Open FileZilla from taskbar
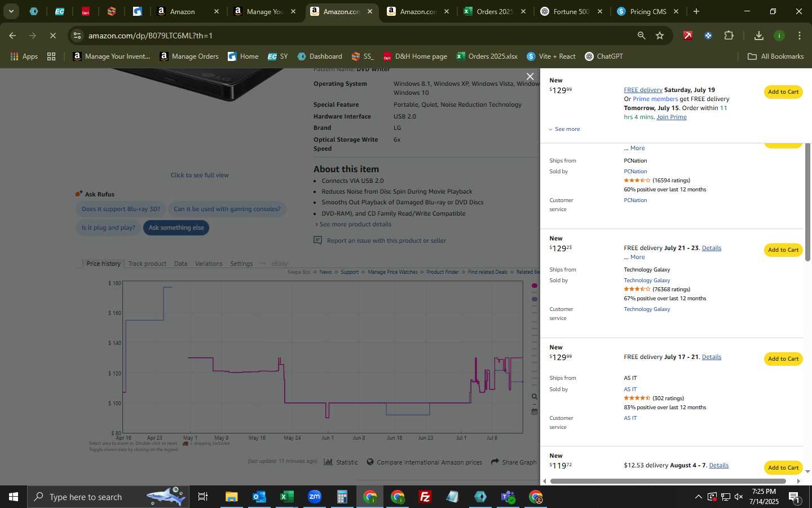The width and height of the screenshot is (812, 508). (x=425, y=497)
